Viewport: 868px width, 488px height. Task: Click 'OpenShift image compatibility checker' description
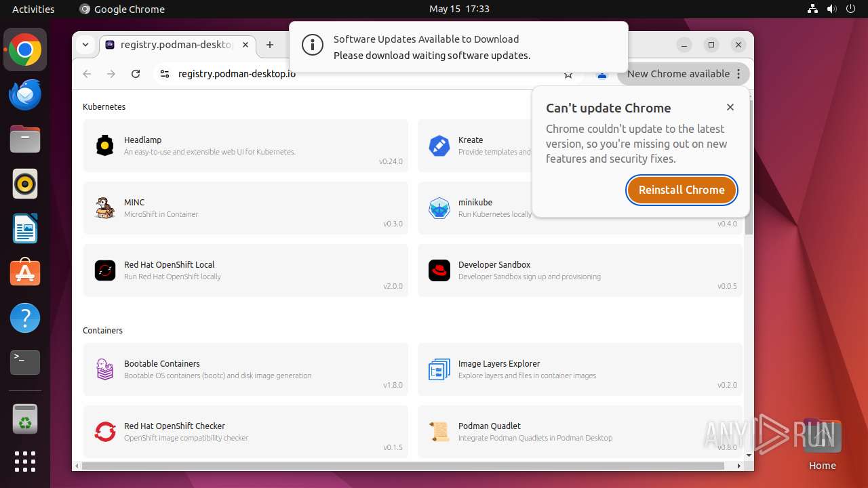tap(186, 438)
